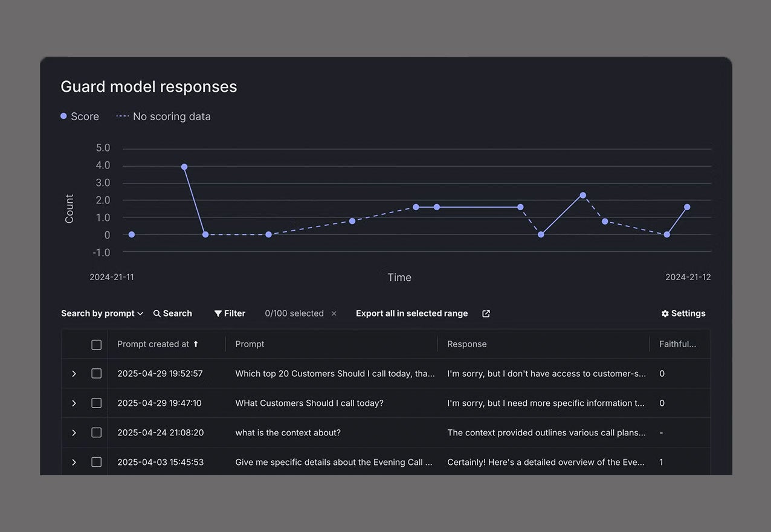Expand the 2025-04-03 15:45:53 row
This screenshot has height=532, width=771.
pyautogui.click(x=74, y=461)
